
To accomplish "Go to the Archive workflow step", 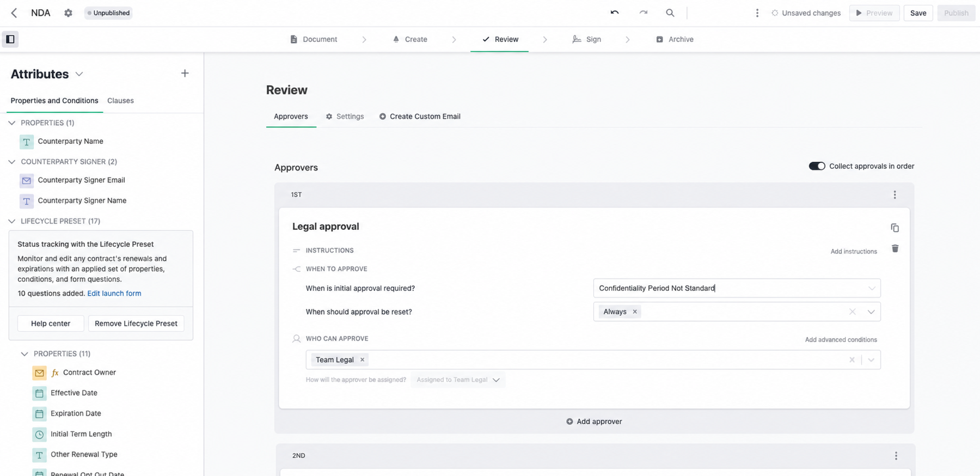I will point(675,39).
